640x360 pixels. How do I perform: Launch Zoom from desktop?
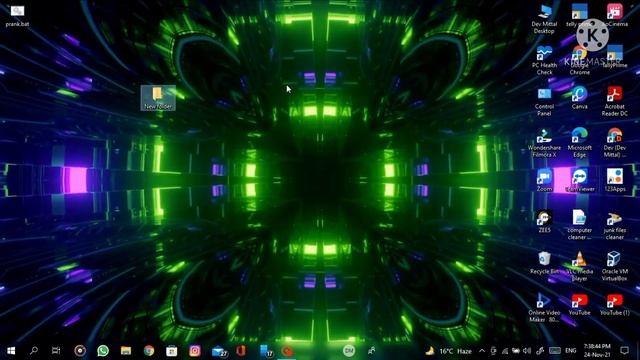544,180
